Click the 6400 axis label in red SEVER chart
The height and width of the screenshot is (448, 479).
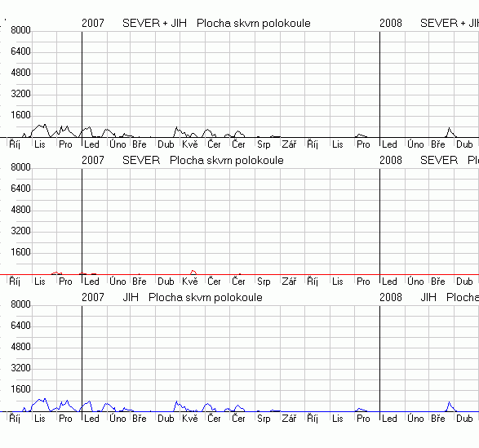(x=20, y=189)
